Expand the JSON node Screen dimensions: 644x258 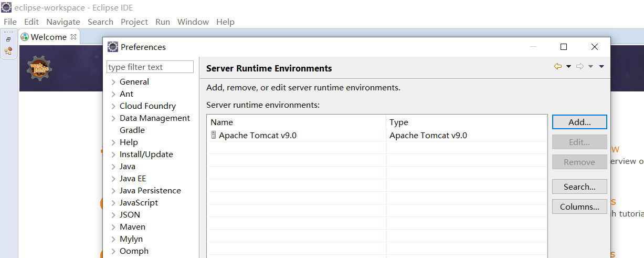click(113, 215)
